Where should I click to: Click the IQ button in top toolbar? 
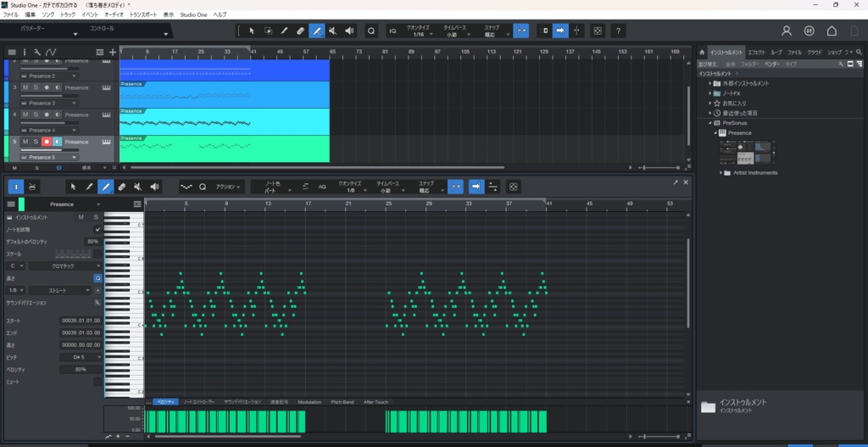tap(393, 31)
